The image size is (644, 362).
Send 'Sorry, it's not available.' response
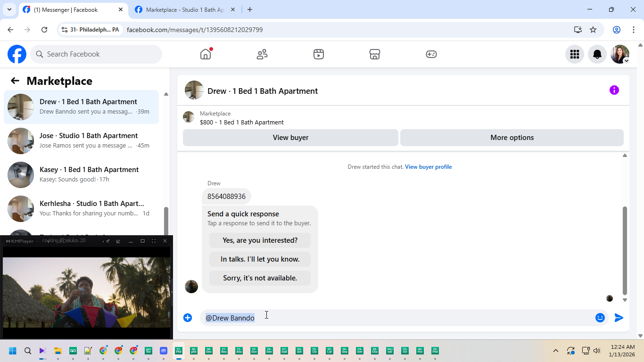pos(260,278)
